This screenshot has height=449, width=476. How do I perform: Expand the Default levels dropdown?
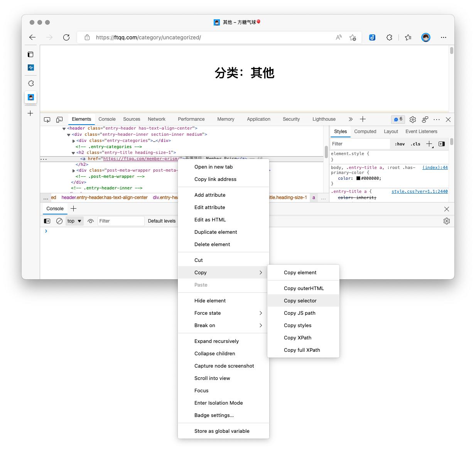pyautogui.click(x=162, y=221)
